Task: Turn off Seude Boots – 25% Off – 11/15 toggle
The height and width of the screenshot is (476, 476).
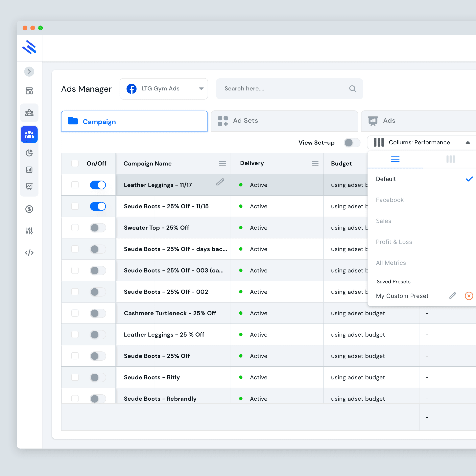Action: coord(98,206)
